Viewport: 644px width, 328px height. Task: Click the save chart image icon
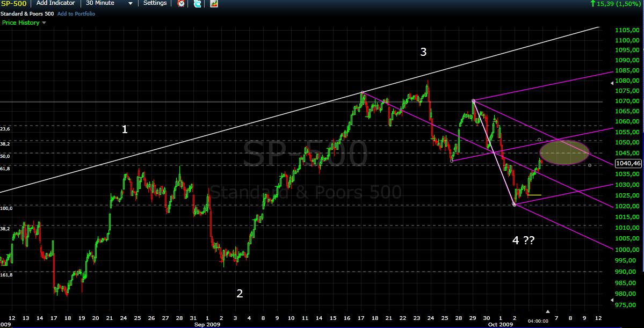point(214,4)
